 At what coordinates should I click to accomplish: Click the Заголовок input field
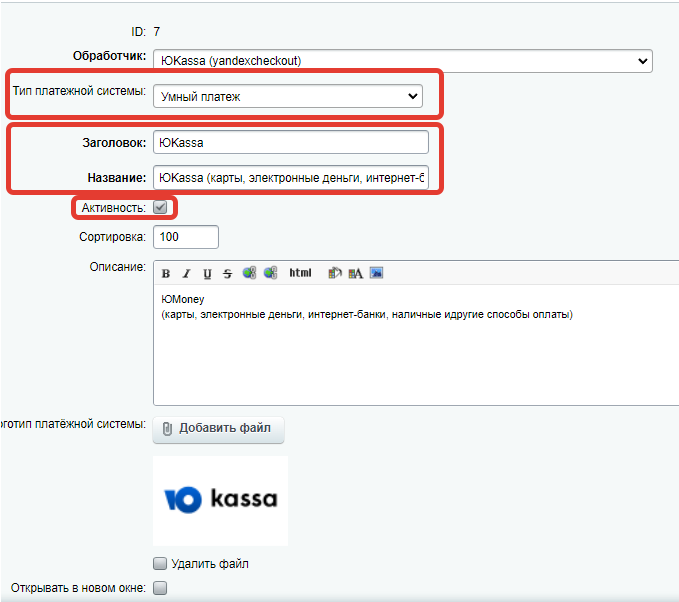(290, 143)
